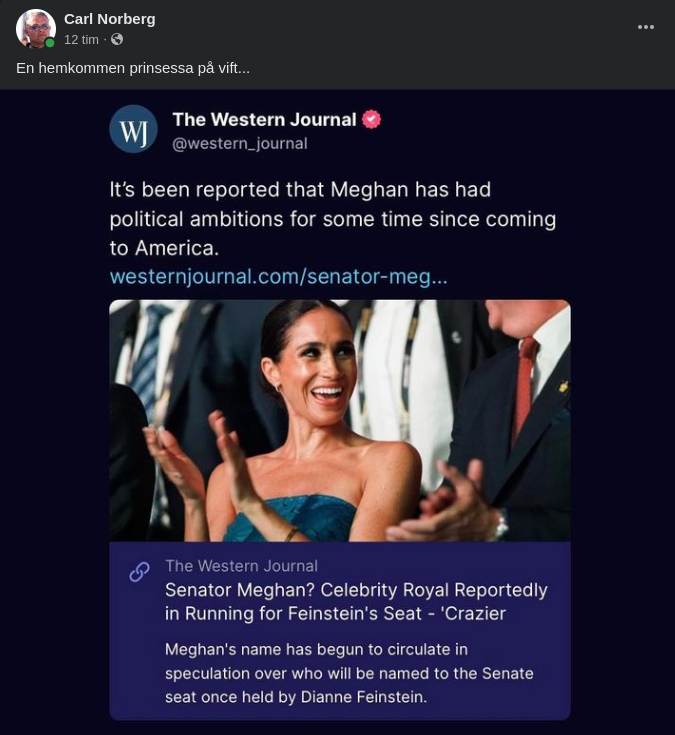Open the westernjournal.com/senator-meg... link
The image size is (675, 735).
(278, 276)
